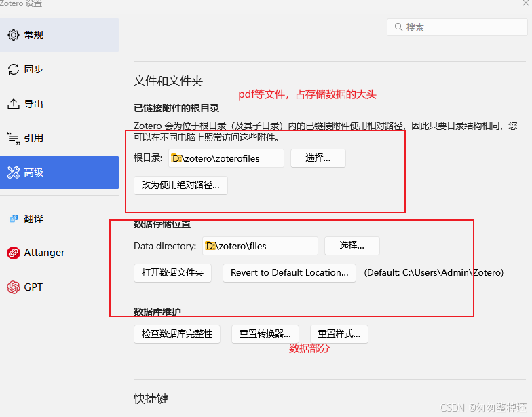
Task: Click the GPT swirl logo icon
Action: pos(14,287)
